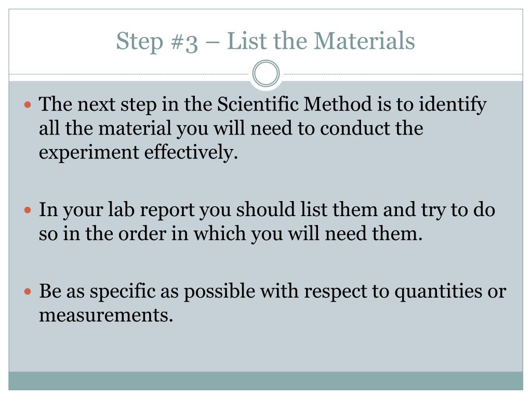Image resolution: width=532 pixels, height=399 pixels.
Task: Click the word 'Materials' in the title
Action: (364, 41)
